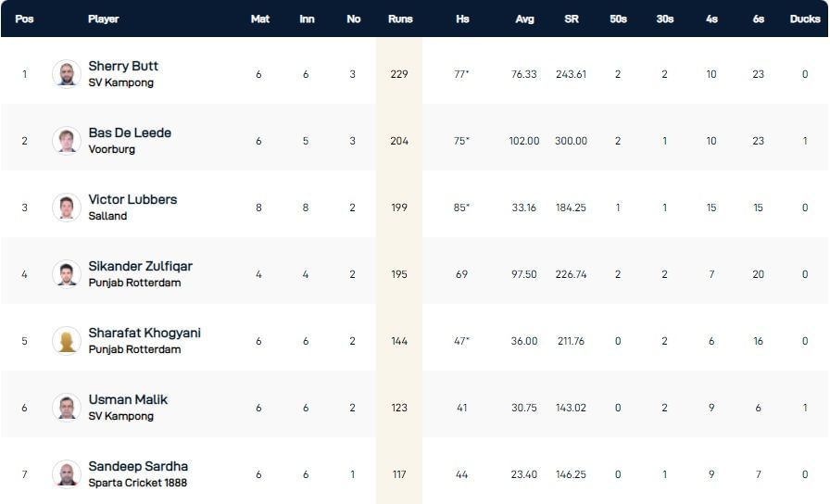Sort by the Avg column header
Image resolution: width=830 pixels, height=504 pixels.
[x=524, y=19]
